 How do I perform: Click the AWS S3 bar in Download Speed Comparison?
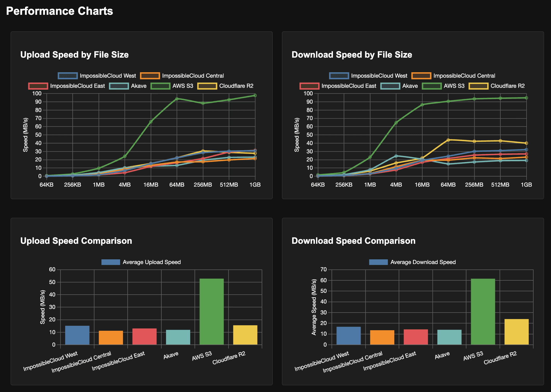pos(483,312)
